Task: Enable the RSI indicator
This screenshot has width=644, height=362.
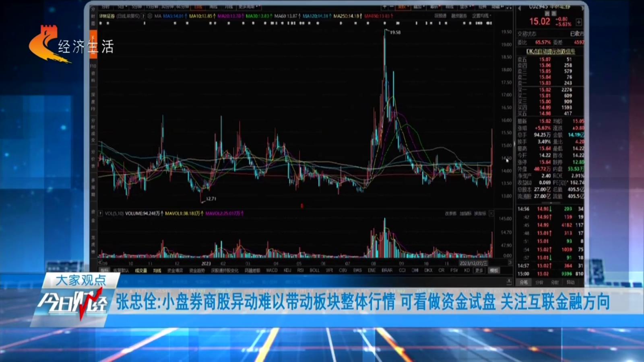Action: pyautogui.click(x=300, y=270)
